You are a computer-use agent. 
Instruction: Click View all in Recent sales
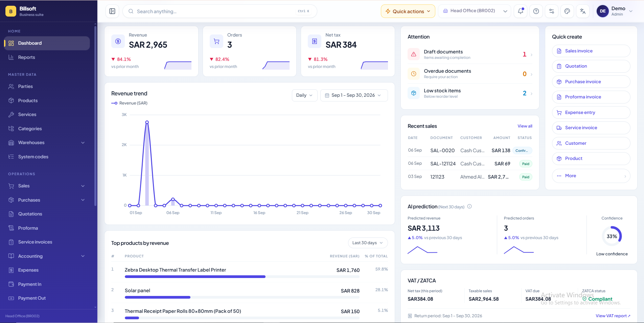coord(525,126)
